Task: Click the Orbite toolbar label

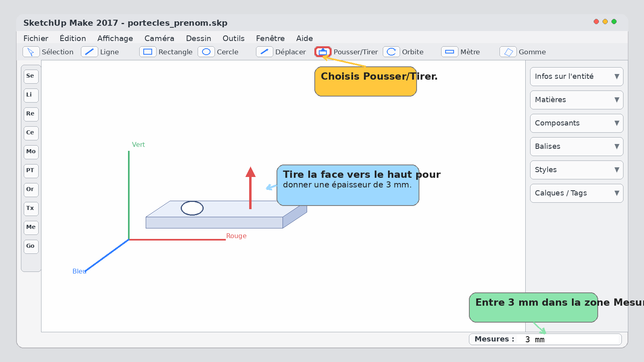Action: (413, 52)
